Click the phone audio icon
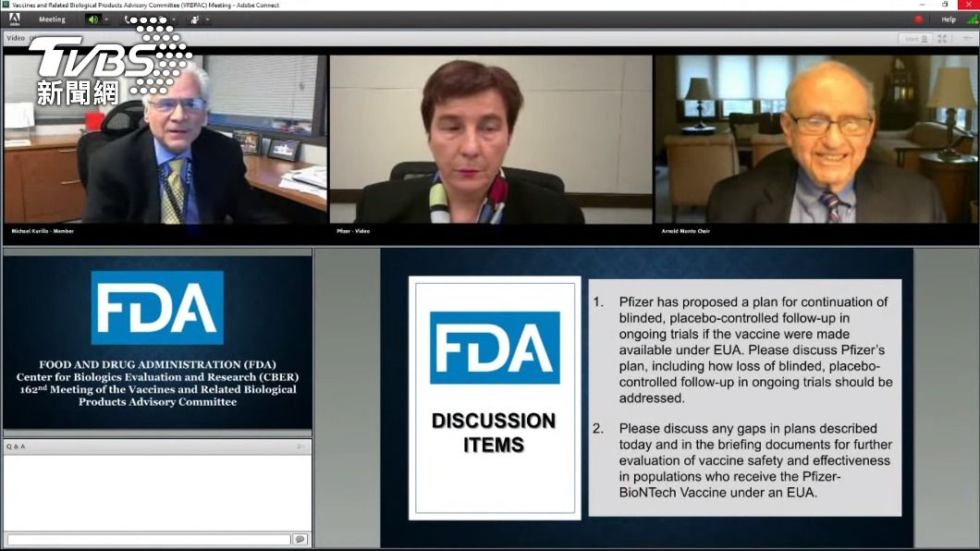 tap(128, 19)
